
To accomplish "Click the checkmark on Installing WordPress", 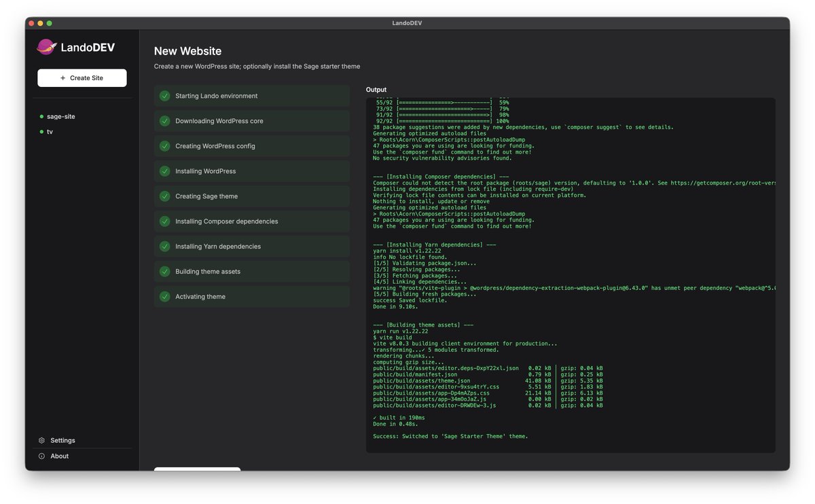I will 164,170.
